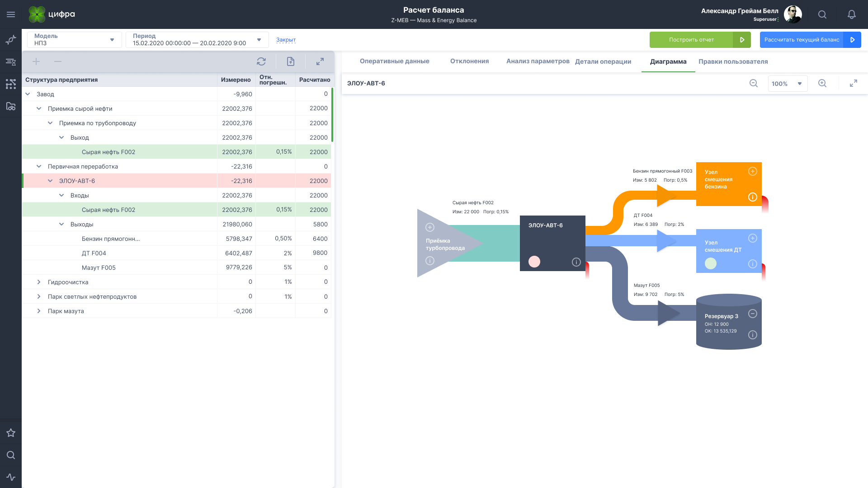868x488 pixels.
Task: Click zoom in icon on diagram panel
Action: click(x=822, y=84)
